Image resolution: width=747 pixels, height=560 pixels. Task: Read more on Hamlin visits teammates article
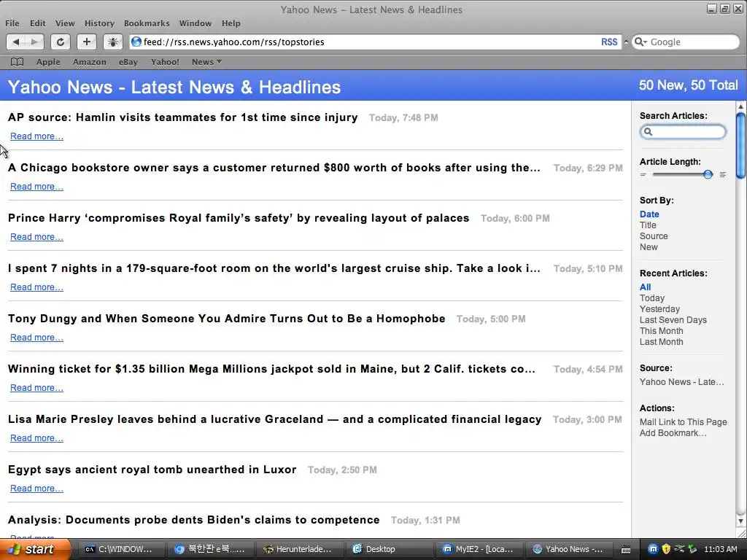(x=36, y=136)
